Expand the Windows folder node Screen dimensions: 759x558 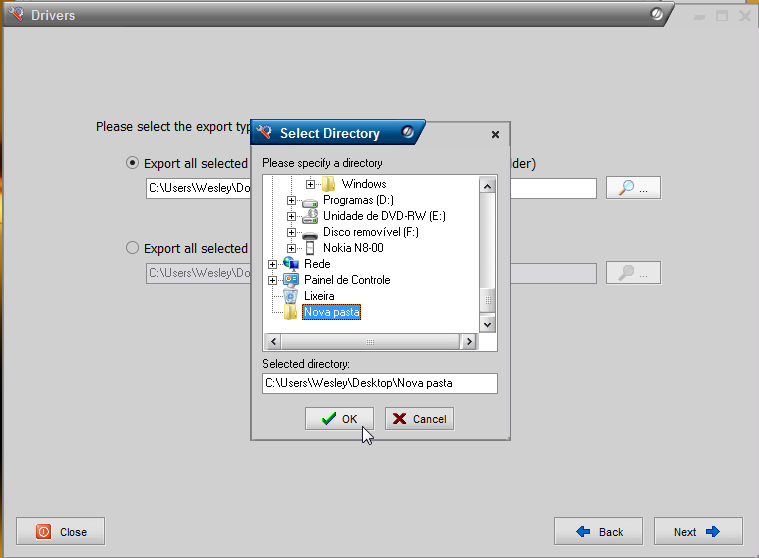pos(310,184)
